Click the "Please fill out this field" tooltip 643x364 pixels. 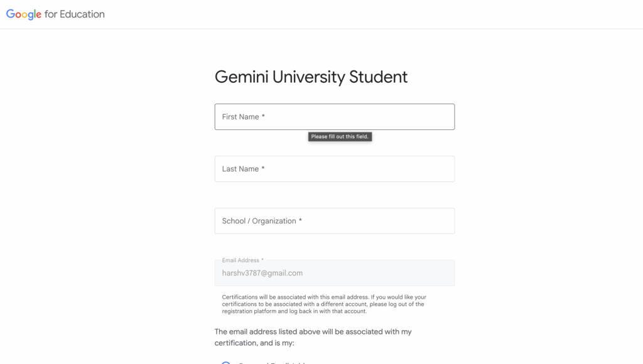point(340,137)
